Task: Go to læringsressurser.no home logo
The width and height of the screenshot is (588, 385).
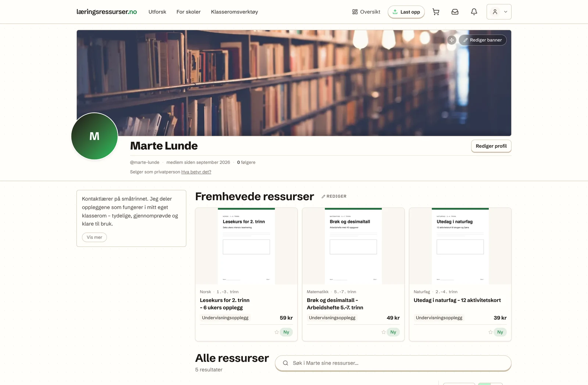Action: tap(107, 12)
